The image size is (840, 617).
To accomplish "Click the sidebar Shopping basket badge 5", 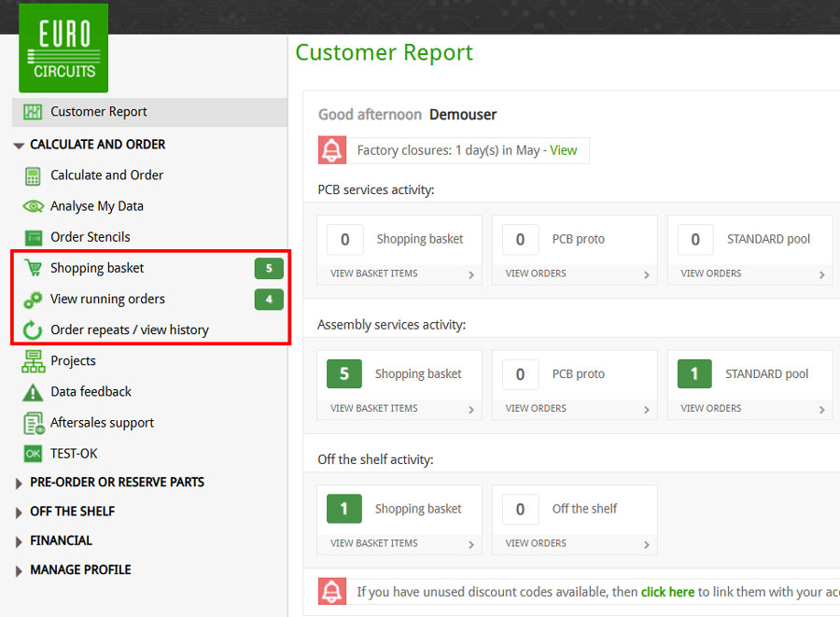I will pos(269,268).
